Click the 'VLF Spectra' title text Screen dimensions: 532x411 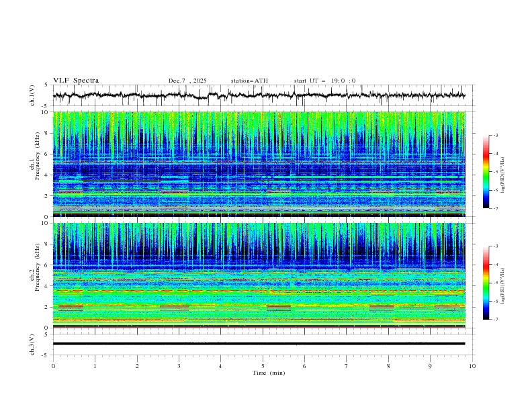point(76,81)
